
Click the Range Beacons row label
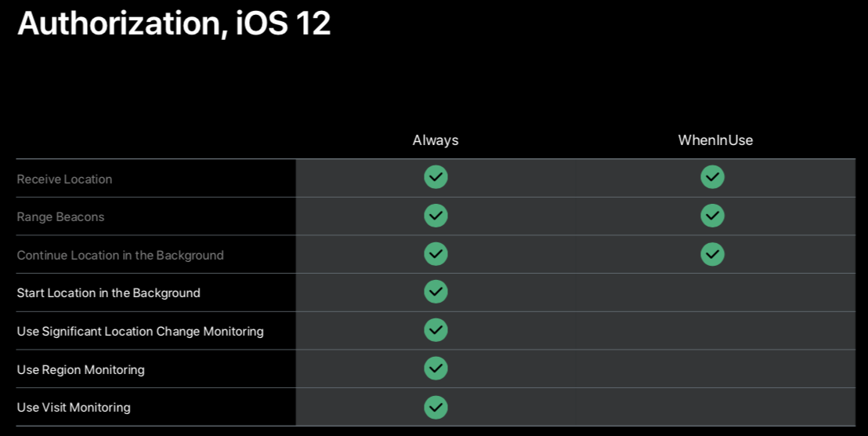[x=60, y=217]
